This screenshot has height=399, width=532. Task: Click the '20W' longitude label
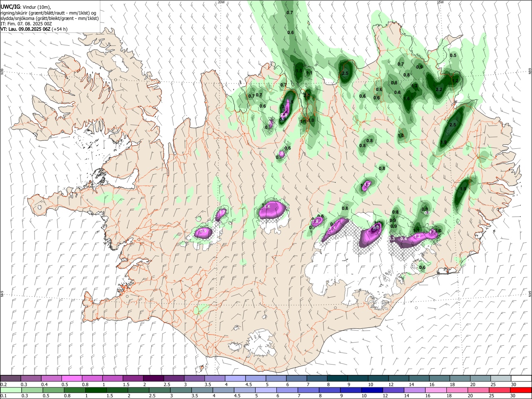[x=222, y=2]
